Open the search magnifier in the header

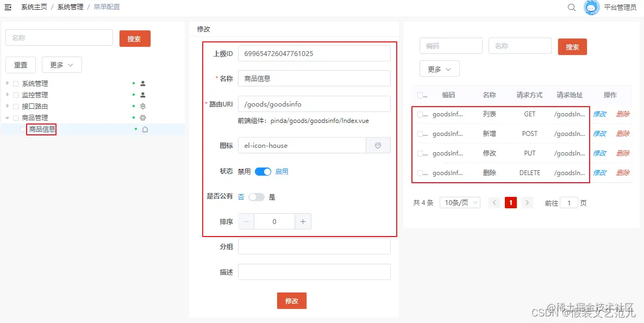pyautogui.click(x=571, y=8)
